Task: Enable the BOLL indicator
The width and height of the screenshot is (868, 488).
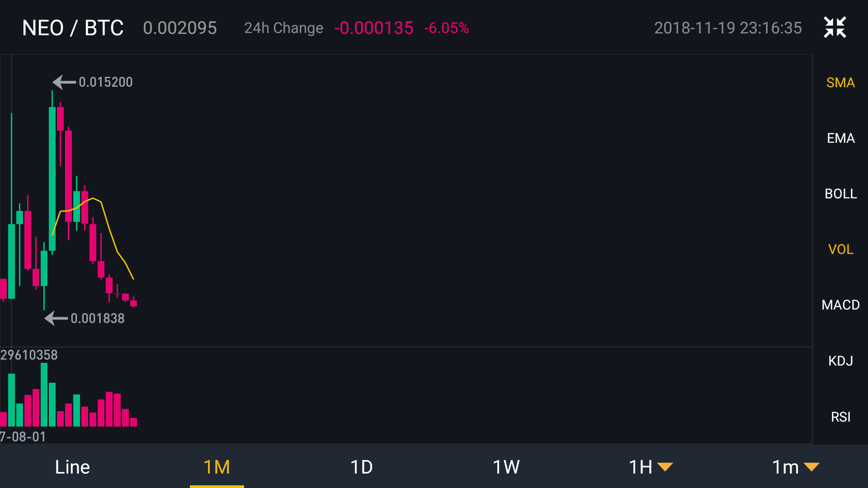Action: coord(840,194)
